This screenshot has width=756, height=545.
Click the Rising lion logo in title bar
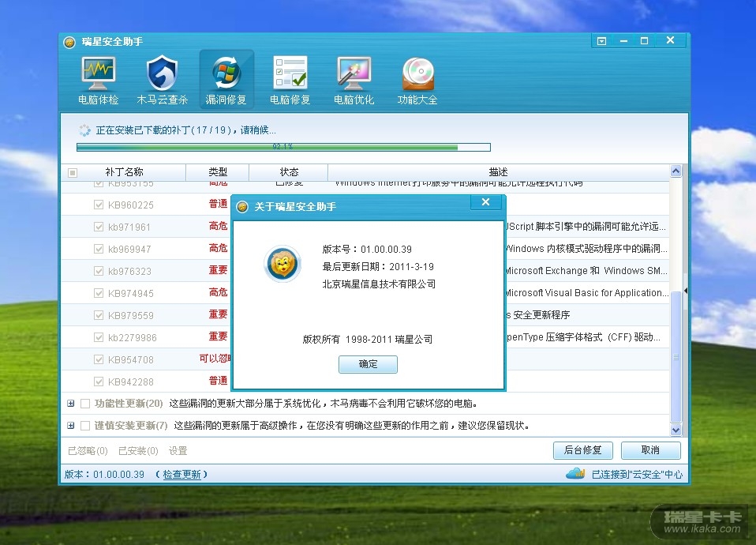69,43
